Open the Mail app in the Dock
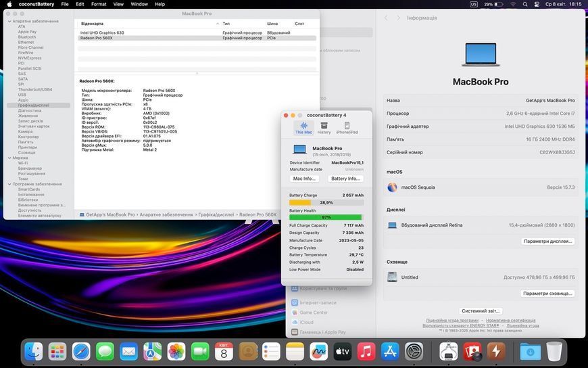588x368 pixels. pos(128,352)
